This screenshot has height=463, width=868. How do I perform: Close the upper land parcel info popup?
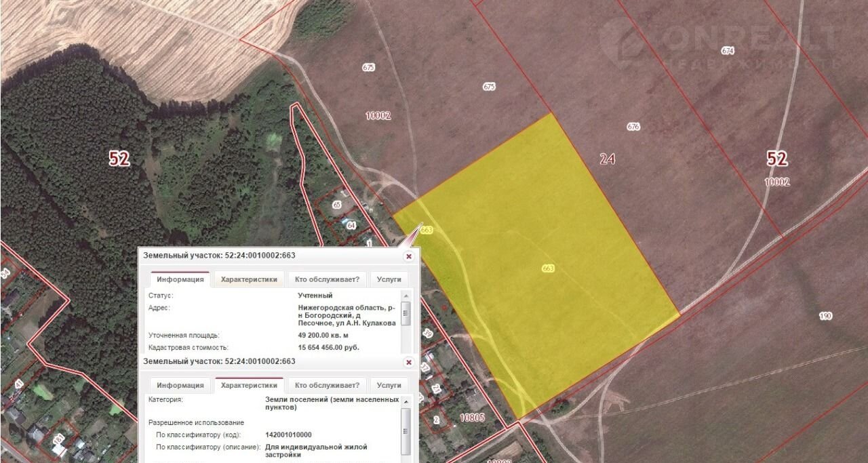click(408, 256)
